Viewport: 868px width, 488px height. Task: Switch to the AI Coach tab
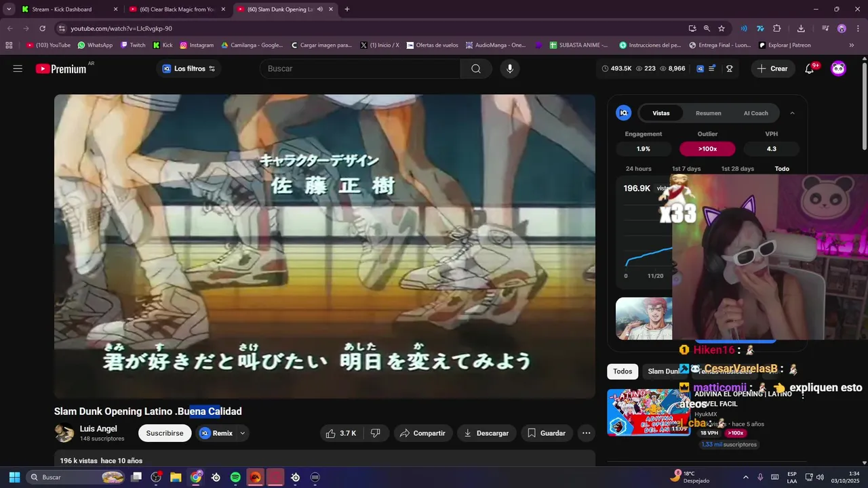(x=756, y=113)
